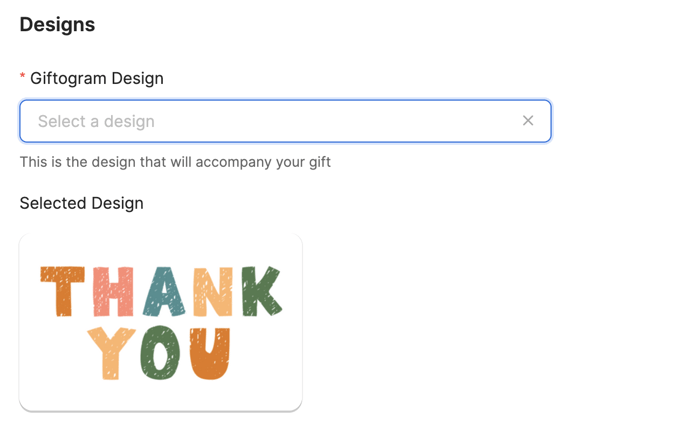The width and height of the screenshot is (688, 424).
Task: Click the red required asterisk
Action: tap(23, 78)
